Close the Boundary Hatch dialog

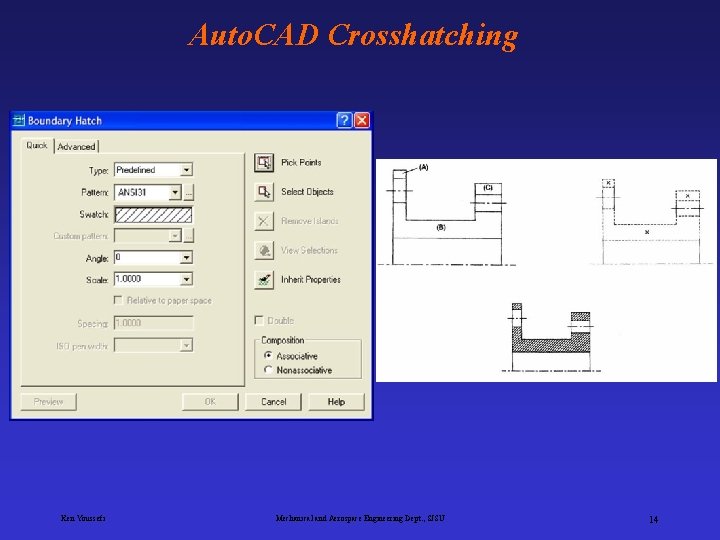pyautogui.click(x=362, y=120)
